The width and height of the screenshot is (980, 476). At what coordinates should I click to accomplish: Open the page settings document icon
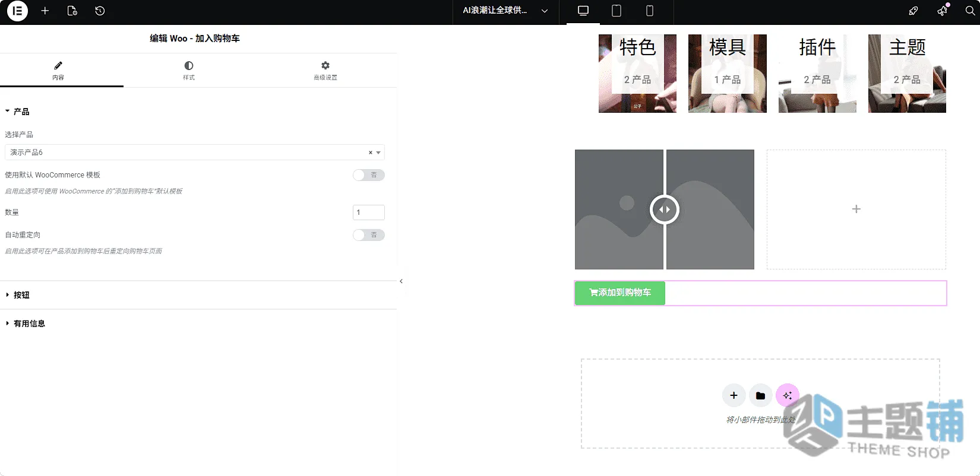pos(72,11)
